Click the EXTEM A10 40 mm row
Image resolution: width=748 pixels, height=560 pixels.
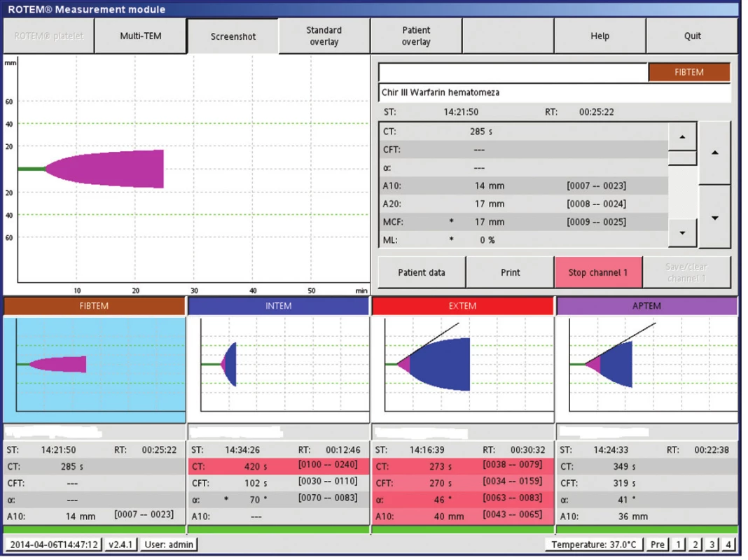coord(463,516)
